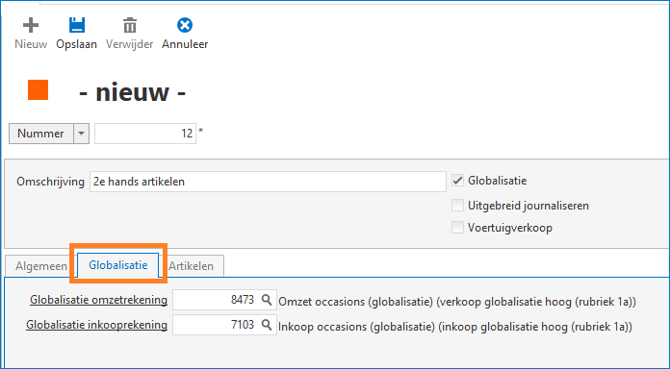Click the orange color square
The image size is (670, 369).
coord(38,90)
